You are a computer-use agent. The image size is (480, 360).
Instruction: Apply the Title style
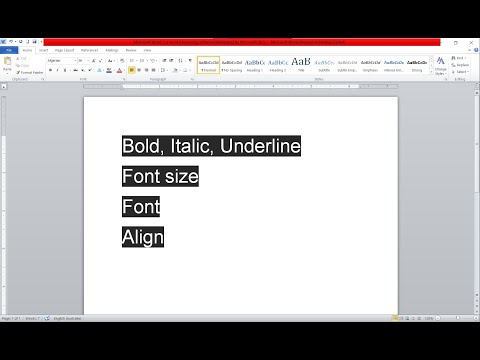301,65
